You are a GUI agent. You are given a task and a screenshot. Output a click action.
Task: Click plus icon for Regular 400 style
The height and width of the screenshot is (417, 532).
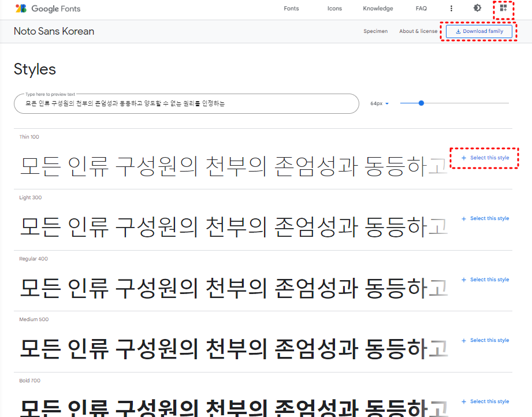(464, 280)
